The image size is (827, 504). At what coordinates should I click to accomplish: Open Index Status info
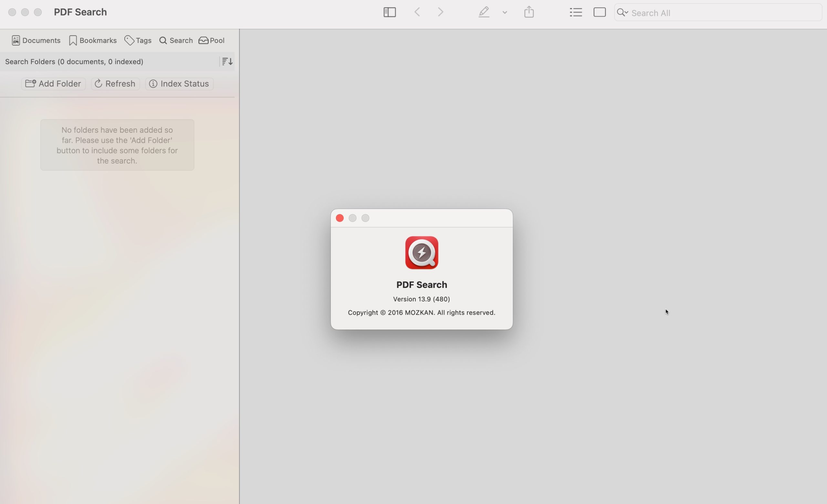pyautogui.click(x=179, y=84)
